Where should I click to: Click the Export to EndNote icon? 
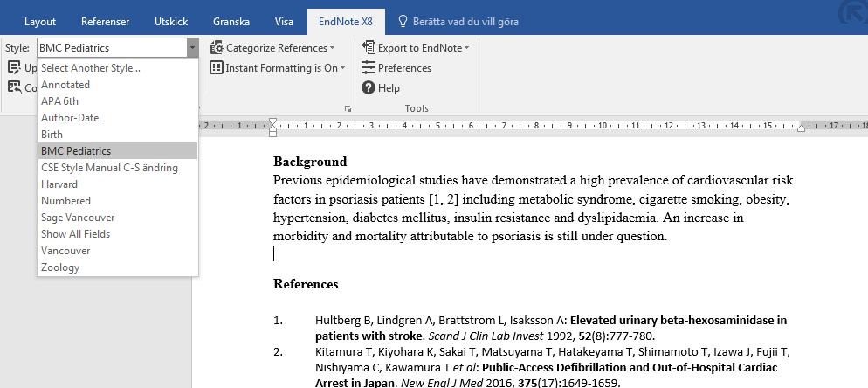(369, 48)
